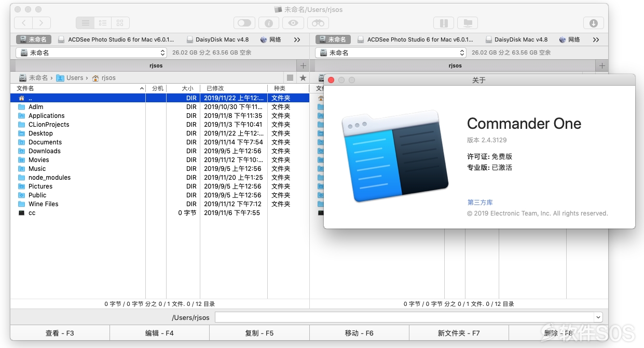Select the Movies folder
Viewport: 644px width, 348px height.
pyautogui.click(x=160, y=160)
